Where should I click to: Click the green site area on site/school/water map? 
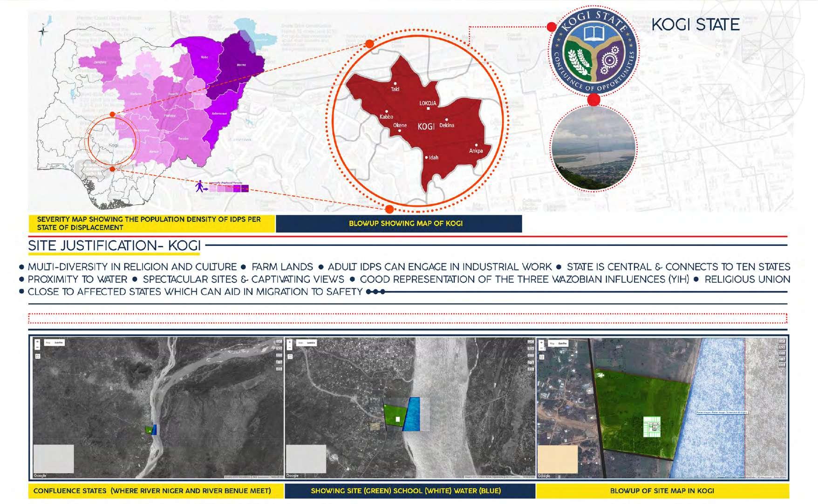[394, 415]
